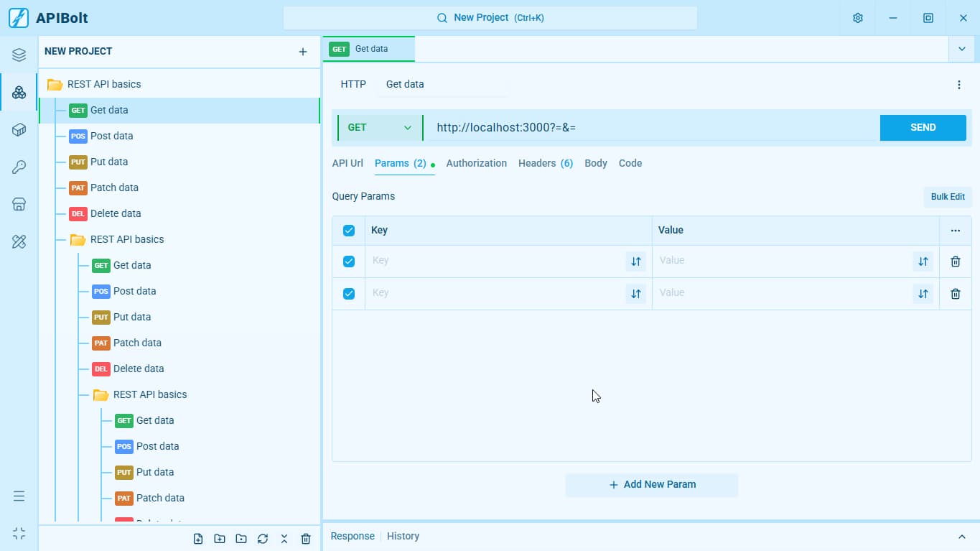
Task: Open the GET method dropdown
Action: (380, 128)
